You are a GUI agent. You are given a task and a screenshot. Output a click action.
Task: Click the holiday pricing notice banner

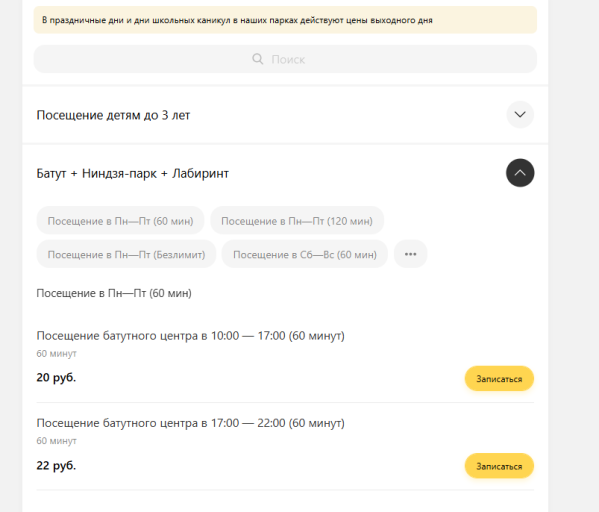[x=285, y=20]
